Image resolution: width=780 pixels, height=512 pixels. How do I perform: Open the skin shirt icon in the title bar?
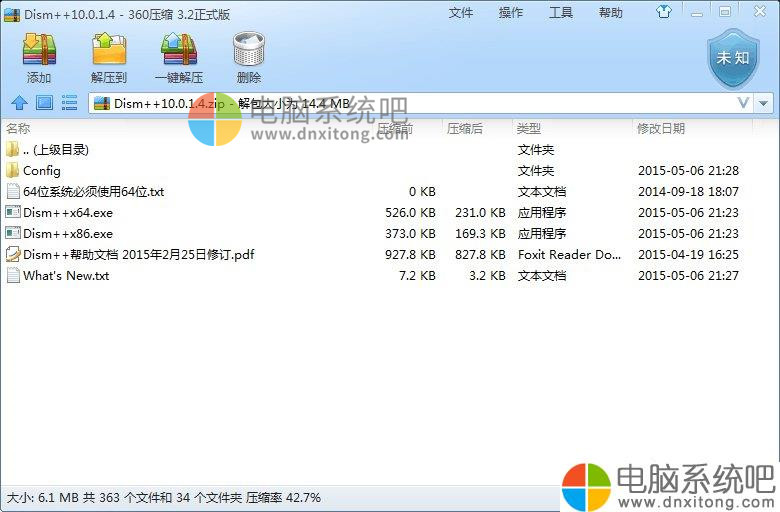coord(664,11)
